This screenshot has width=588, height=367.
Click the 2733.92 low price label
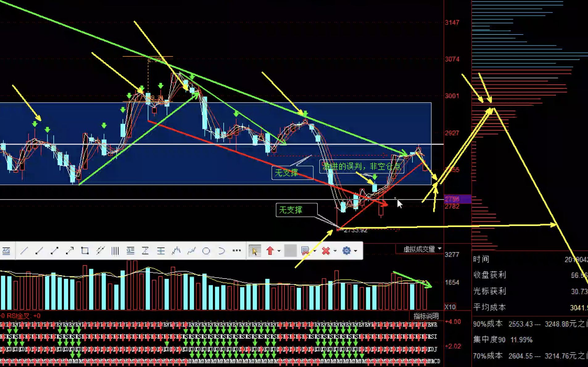[355, 230]
